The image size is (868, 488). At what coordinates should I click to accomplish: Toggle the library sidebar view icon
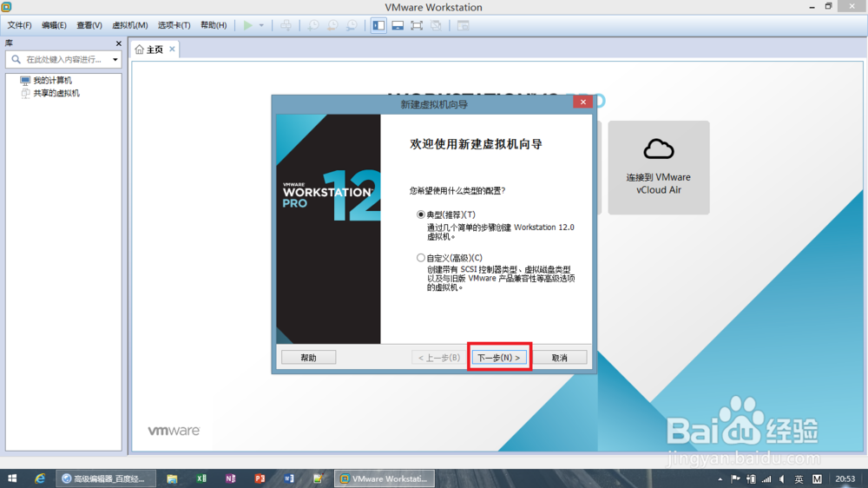coord(378,25)
